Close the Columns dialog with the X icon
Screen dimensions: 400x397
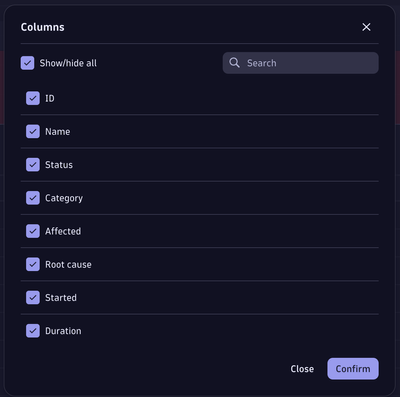(x=366, y=27)
